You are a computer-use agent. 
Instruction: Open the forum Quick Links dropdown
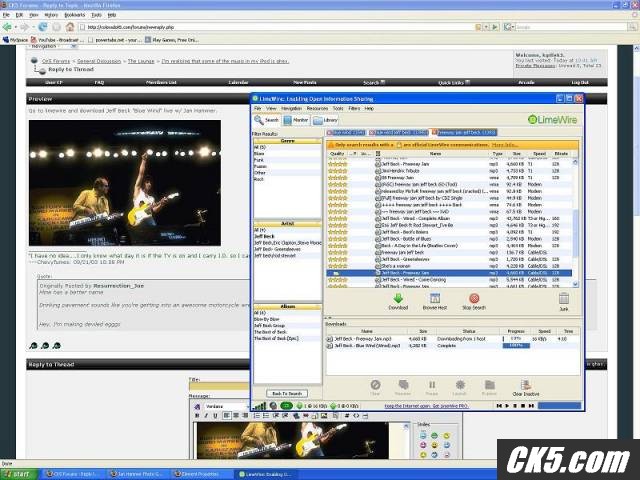click(x=454, y=82)
